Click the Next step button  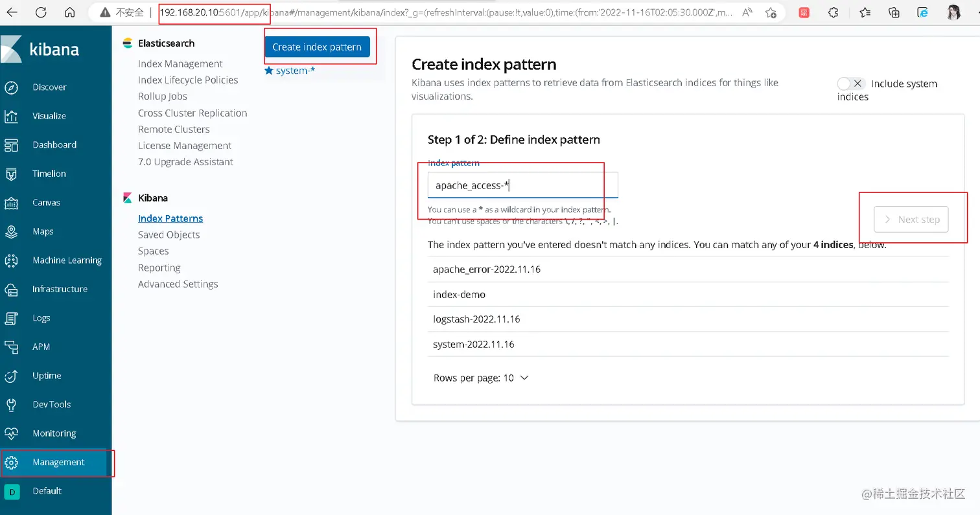click(x=911, y=220)
